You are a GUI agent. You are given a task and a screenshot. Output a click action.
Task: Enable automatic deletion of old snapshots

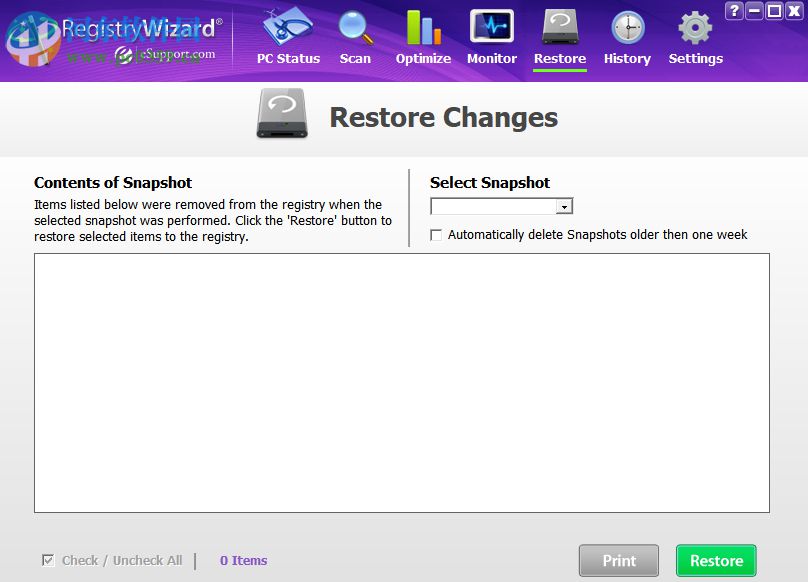coord(436,234)
